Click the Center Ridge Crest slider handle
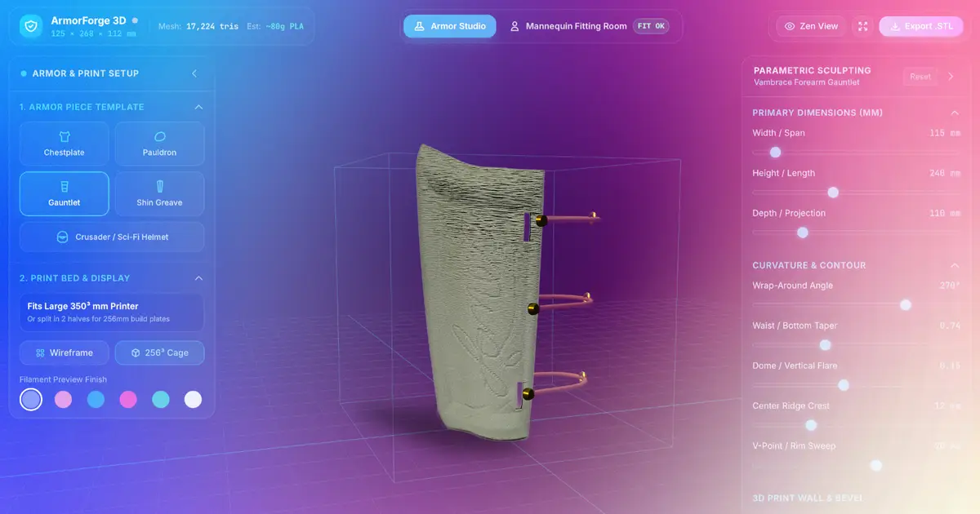This screenshot has width=980, height=514. click(811, 425)
